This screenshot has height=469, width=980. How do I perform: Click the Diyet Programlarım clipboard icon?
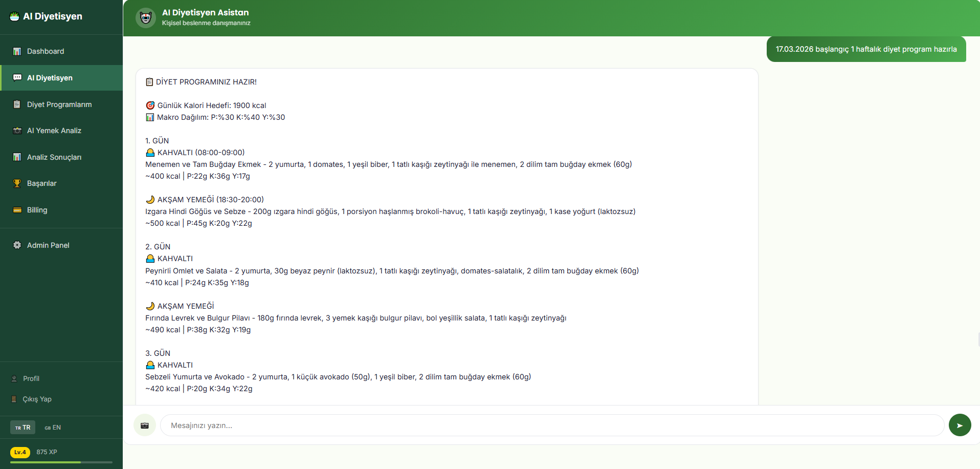pos(17,104)
